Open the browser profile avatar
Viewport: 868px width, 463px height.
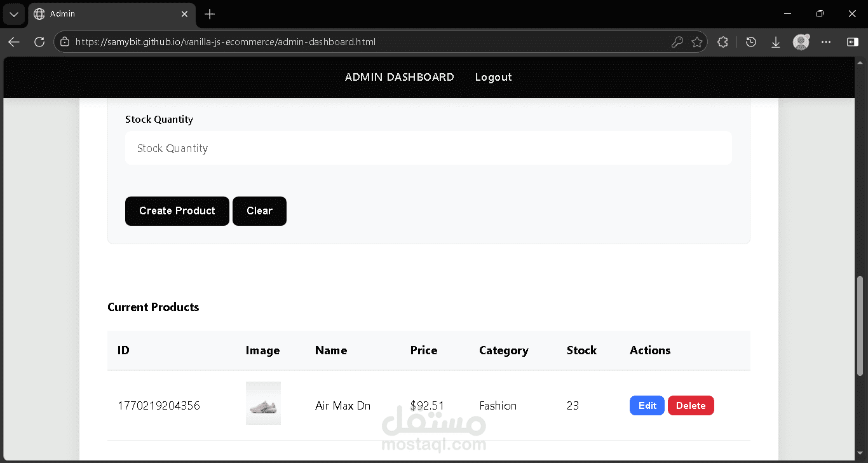pos(801,42)
